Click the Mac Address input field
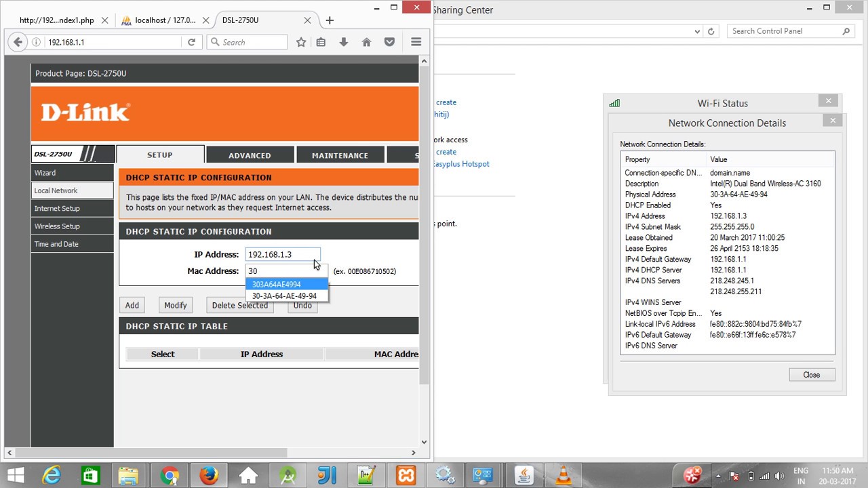The image size is (868, 488). click(x=287, y=271)
